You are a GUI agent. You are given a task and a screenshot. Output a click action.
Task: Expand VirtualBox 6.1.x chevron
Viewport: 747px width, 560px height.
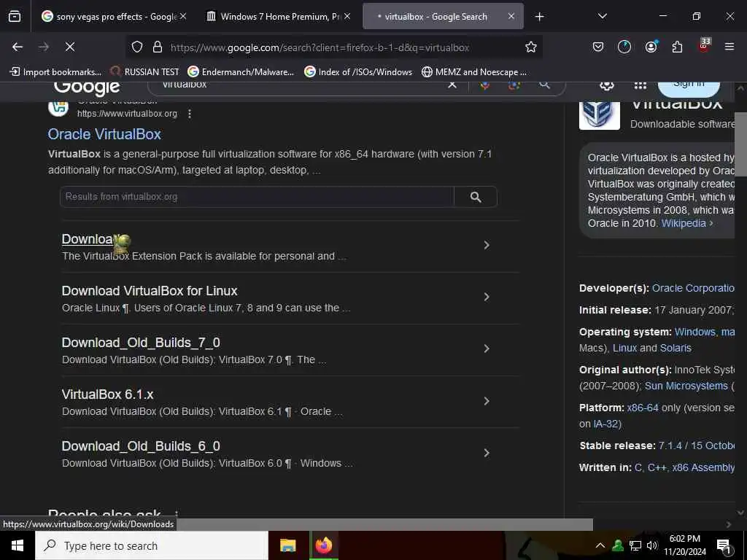tap(487, 401)
